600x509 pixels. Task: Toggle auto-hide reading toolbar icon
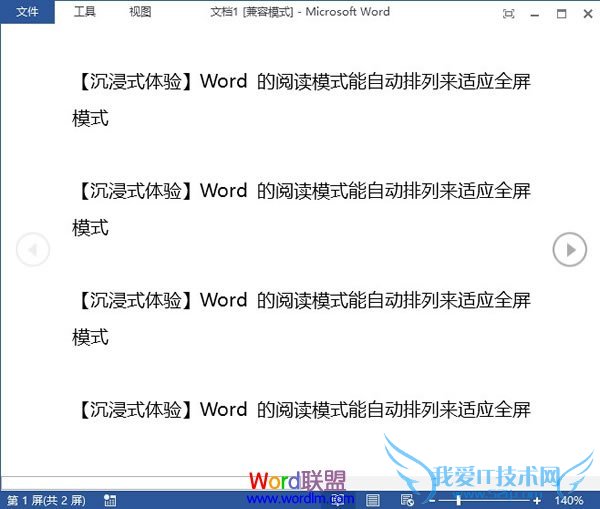508,14
